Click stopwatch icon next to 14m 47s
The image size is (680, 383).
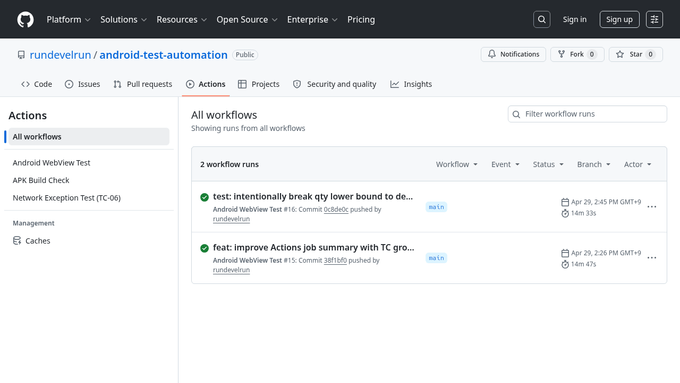(x=565, y=264)
